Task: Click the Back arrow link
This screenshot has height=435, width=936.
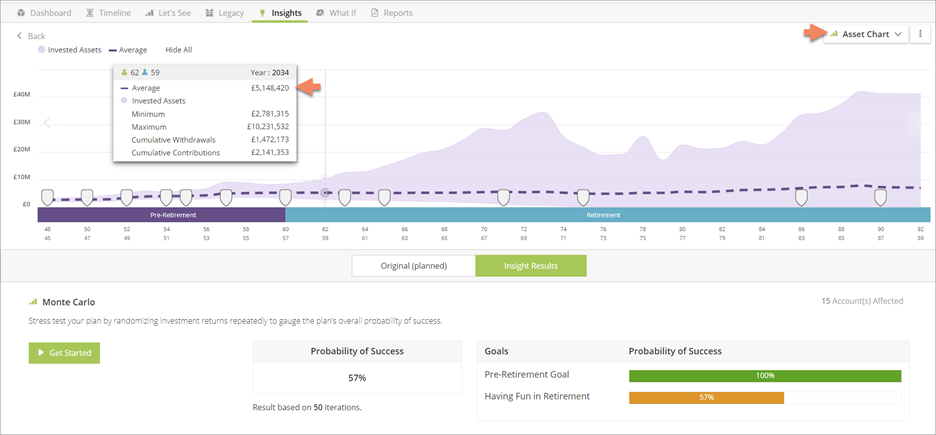Action: point(31,36)
